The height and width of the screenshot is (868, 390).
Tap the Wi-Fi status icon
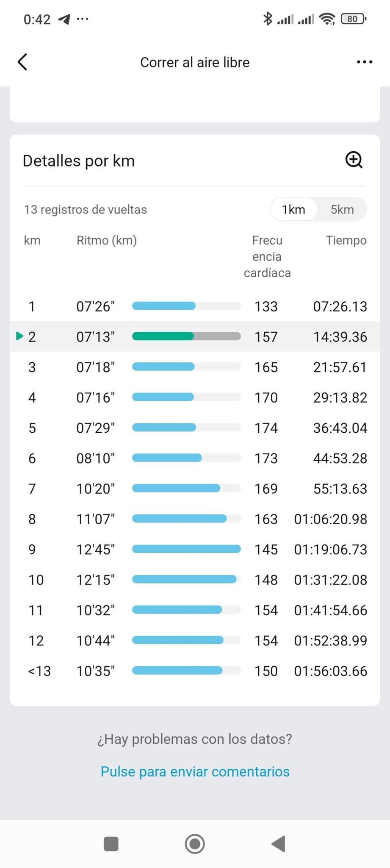(327, 19)
